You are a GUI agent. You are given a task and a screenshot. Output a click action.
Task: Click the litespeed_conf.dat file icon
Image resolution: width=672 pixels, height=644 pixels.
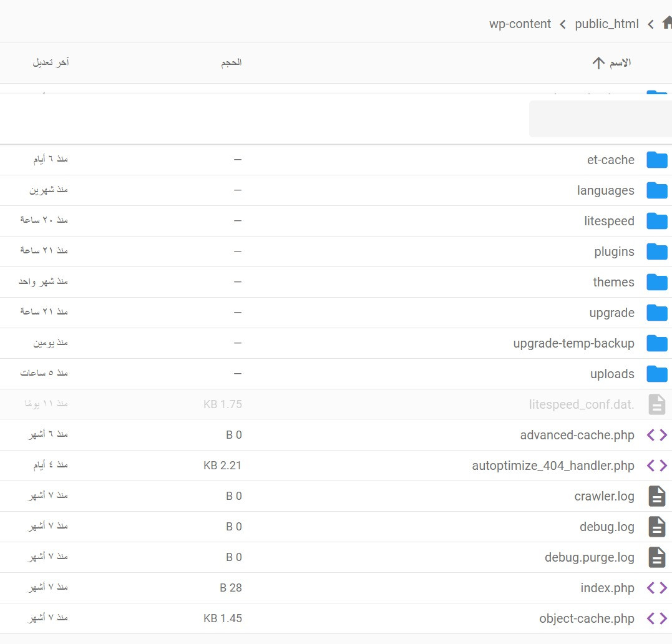pyautogui.click(x=656, y=404)
